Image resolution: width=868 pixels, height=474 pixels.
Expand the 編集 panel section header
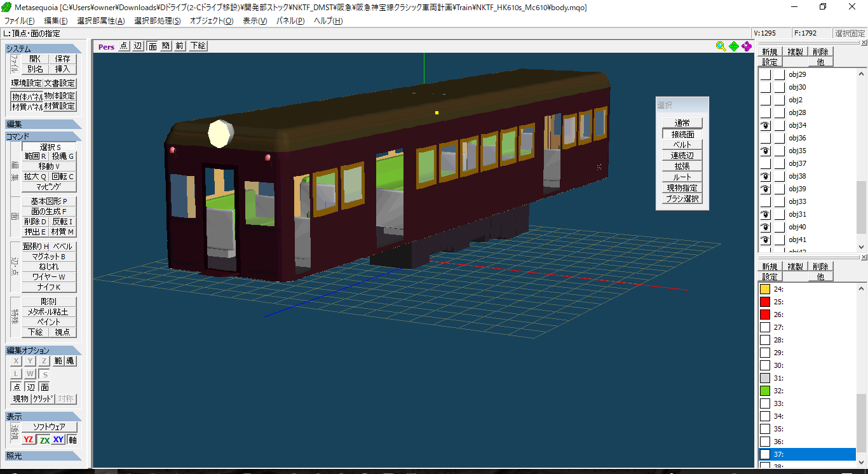pyautogui.click(x=43, y=125)
